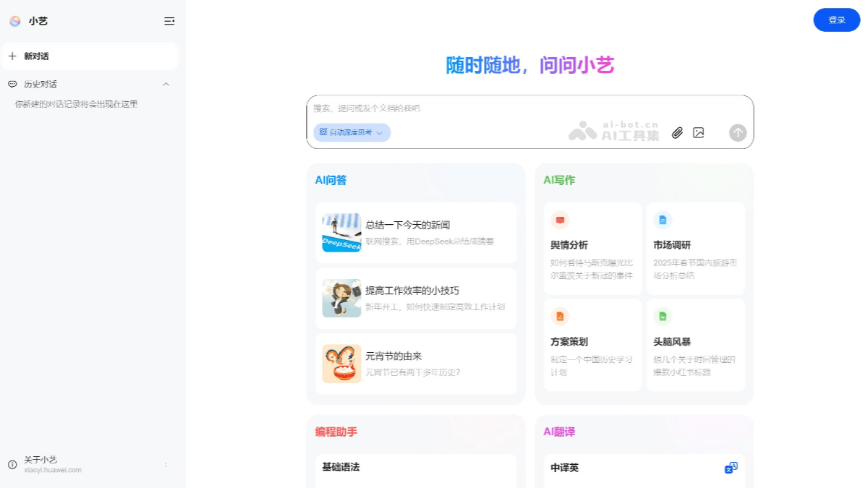Click the 元宵节的由来 card thumbnail
Screen dimensions: 868x488
point(341,364)
